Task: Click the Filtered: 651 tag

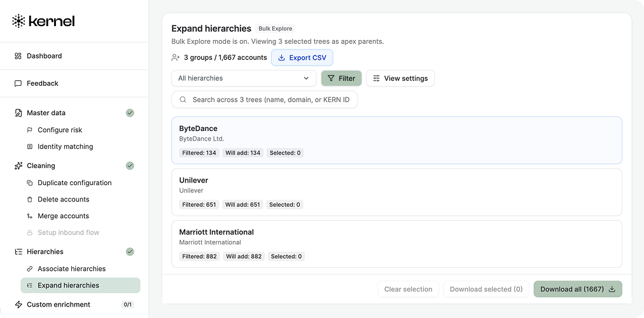Action: pos(199,205)
